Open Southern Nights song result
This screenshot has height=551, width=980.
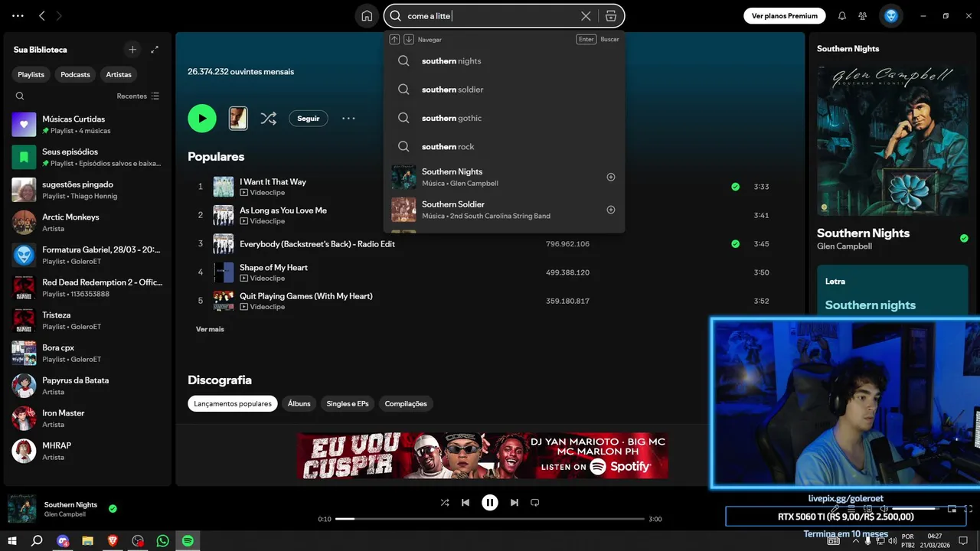click(x=504, y=177)
